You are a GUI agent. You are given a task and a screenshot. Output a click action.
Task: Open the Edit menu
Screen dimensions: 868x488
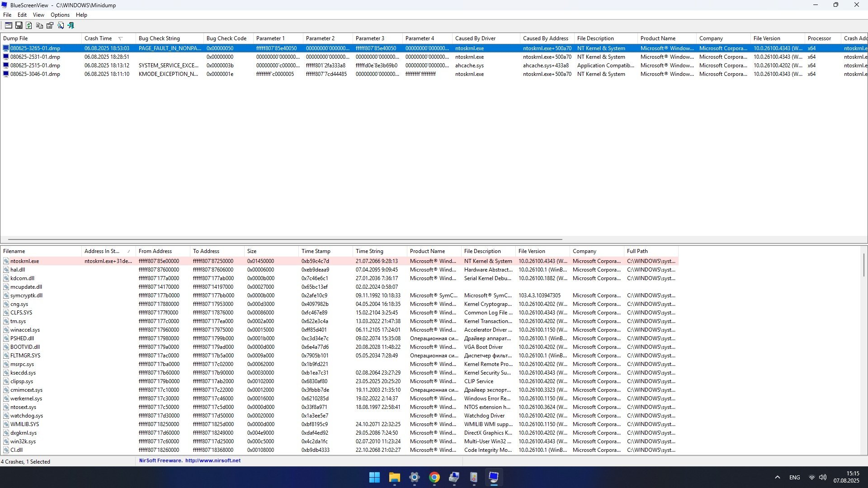coord(22,15)
